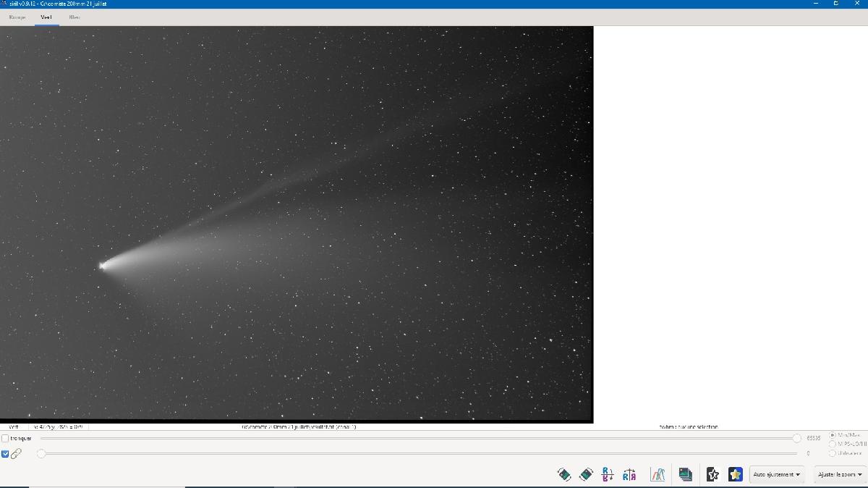Rotate image counter-clockwise with first rotate icon
This screenshot has width=868, height=488.
[564, 474]
